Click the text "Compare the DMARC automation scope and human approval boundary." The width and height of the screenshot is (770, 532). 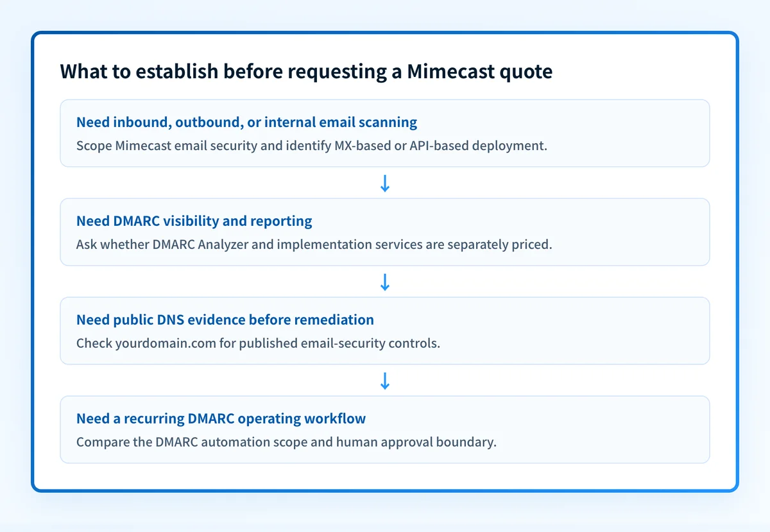pyautogui.click(x=286, y=442)
